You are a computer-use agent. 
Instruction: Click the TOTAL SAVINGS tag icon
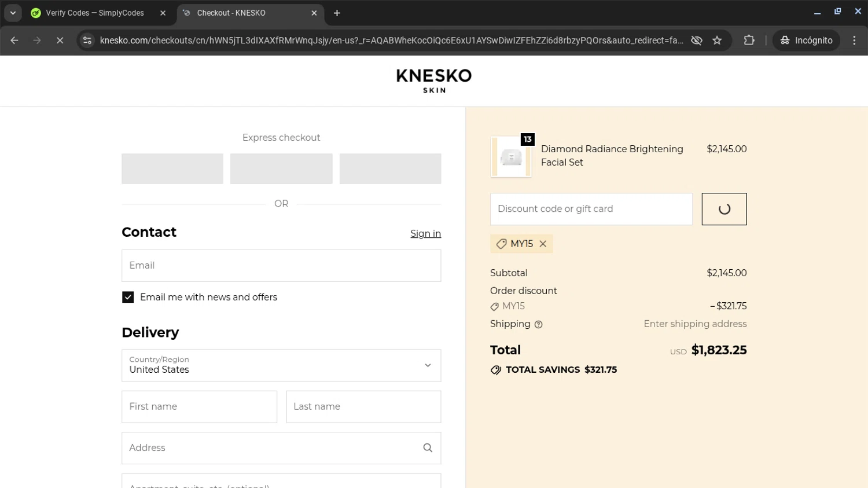pos(496,370)
